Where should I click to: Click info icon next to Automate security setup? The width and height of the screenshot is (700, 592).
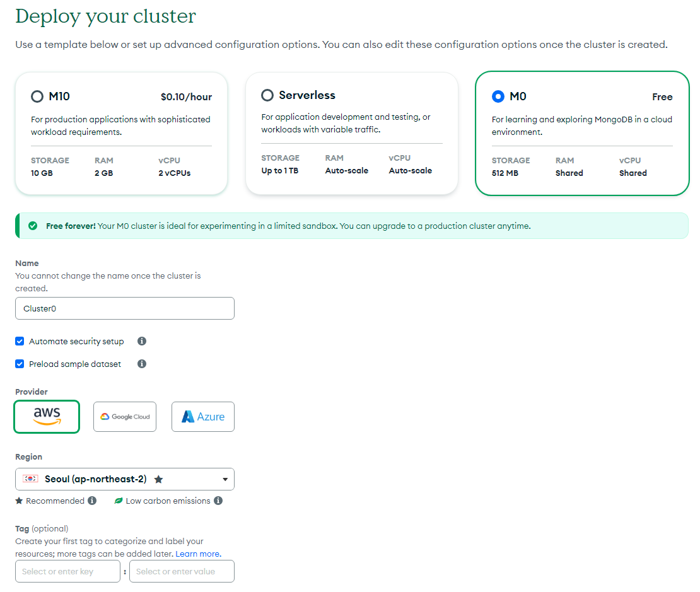142,341
